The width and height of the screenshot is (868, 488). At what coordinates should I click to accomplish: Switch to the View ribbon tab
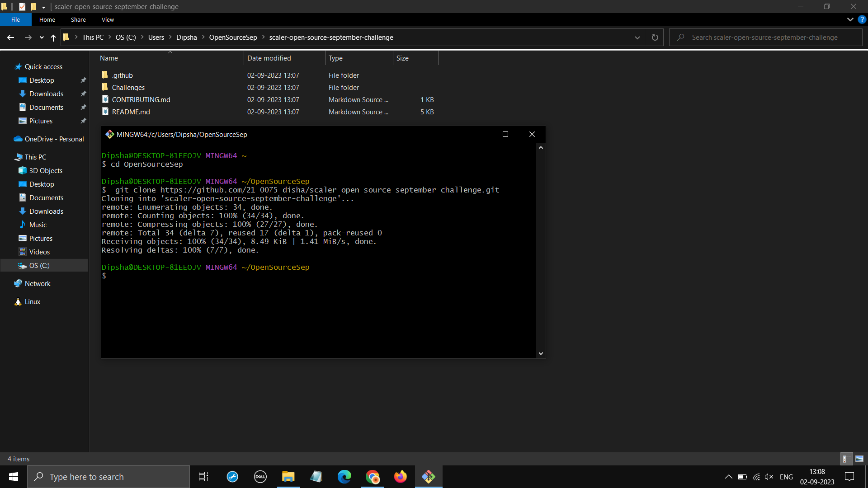[107, 19]
